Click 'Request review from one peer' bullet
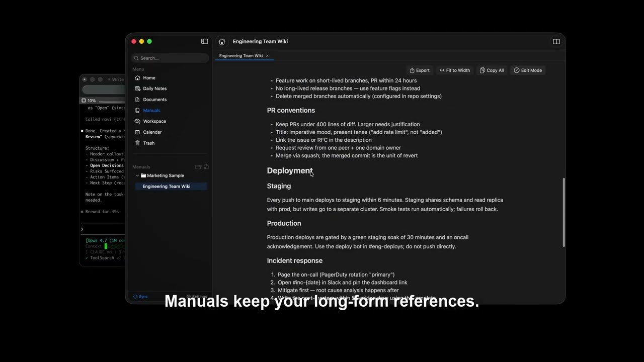Image resolution: width=644 pixels, height=362 pixels. click(338, 148)
